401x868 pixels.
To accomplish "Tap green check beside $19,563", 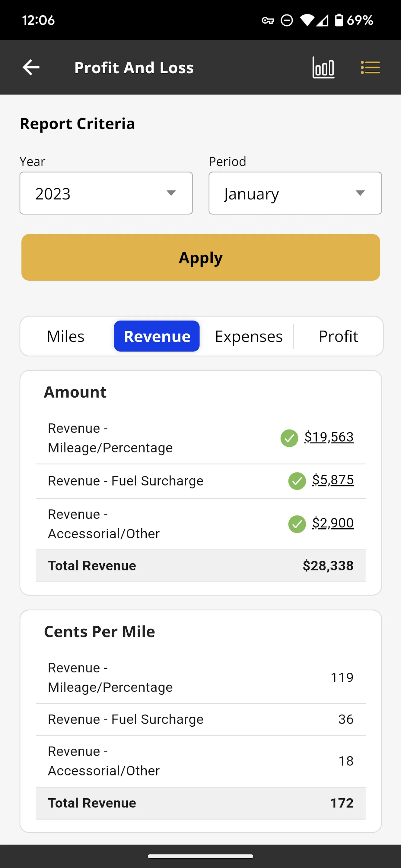I will click(x=289, y=438).
